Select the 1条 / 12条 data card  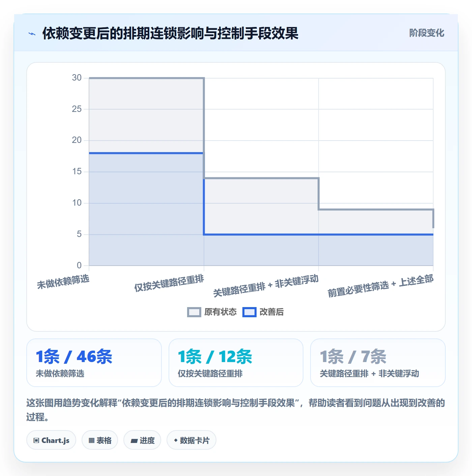click(x=236, y=363)
